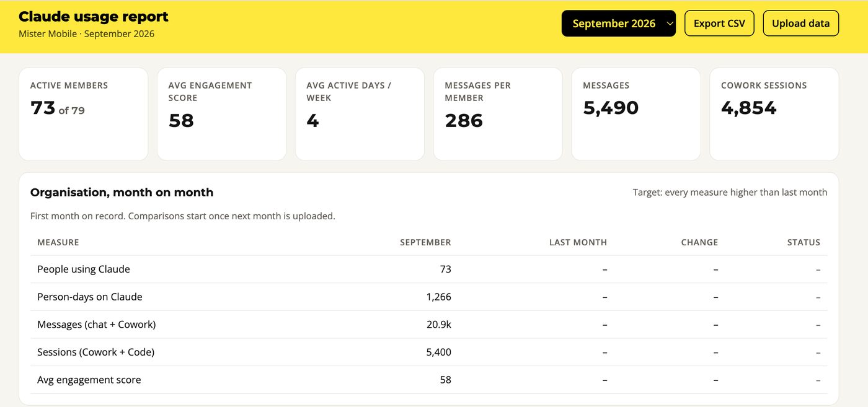
Task: Select the People using Claude row label
Action: 84,269
